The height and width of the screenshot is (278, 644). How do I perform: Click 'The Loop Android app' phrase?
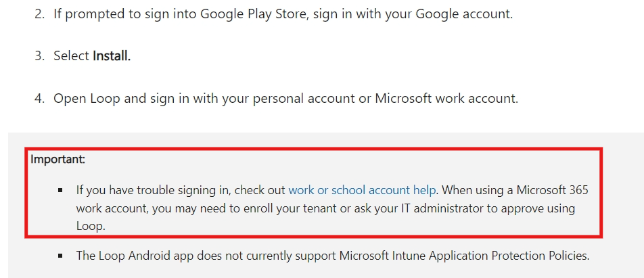(135, 256)
